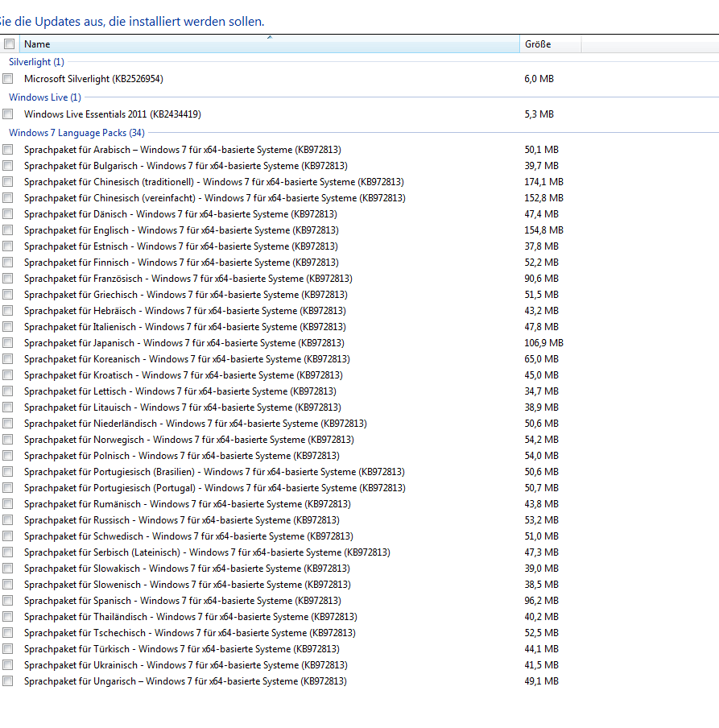Click the 6,0 MB Silverlight size value

(539, 79)
